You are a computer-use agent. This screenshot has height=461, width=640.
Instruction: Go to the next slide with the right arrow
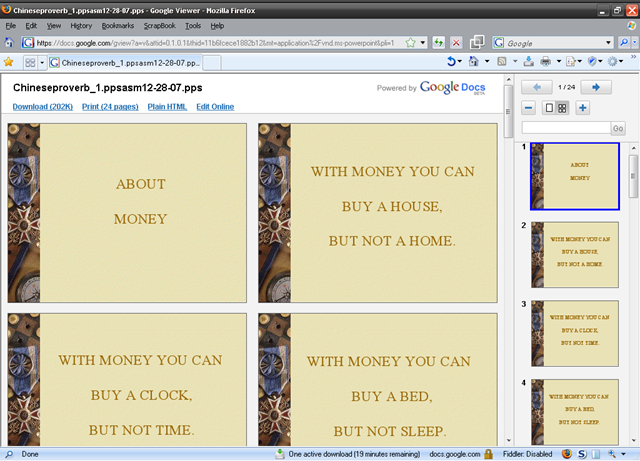pyautogui.click(x=596, y=87)
